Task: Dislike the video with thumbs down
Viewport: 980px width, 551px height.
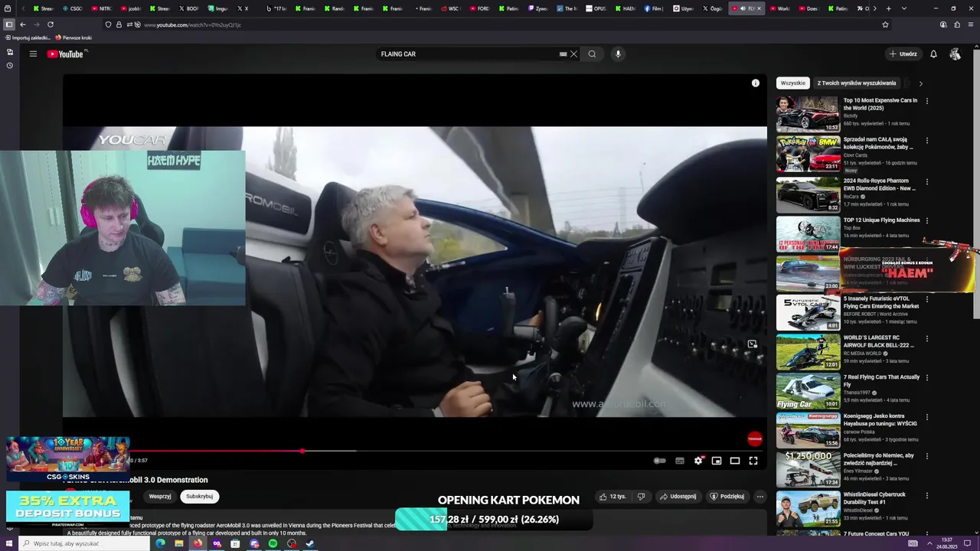Action: [x=641, y=497]
